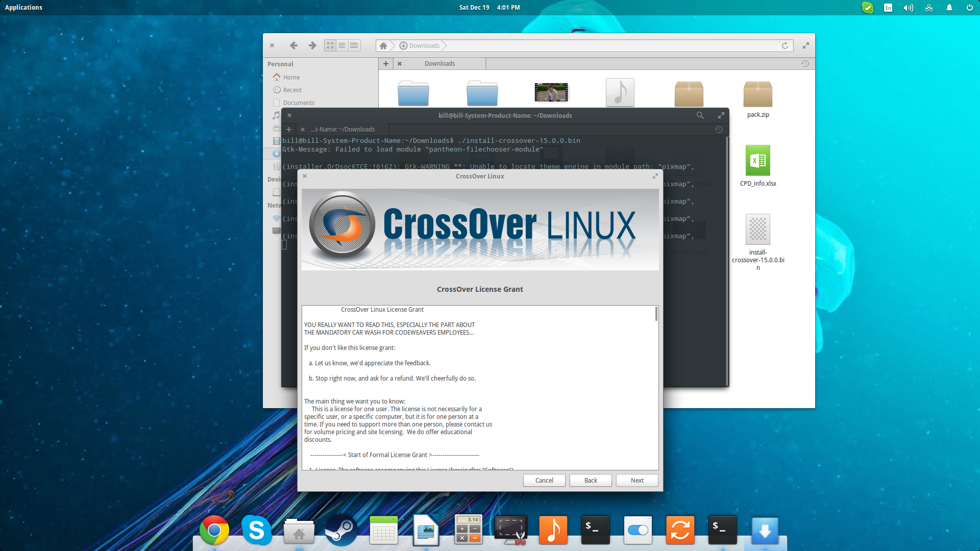Click the home icon in Files pathbar

pyautogui.click(x=383, y=45)
